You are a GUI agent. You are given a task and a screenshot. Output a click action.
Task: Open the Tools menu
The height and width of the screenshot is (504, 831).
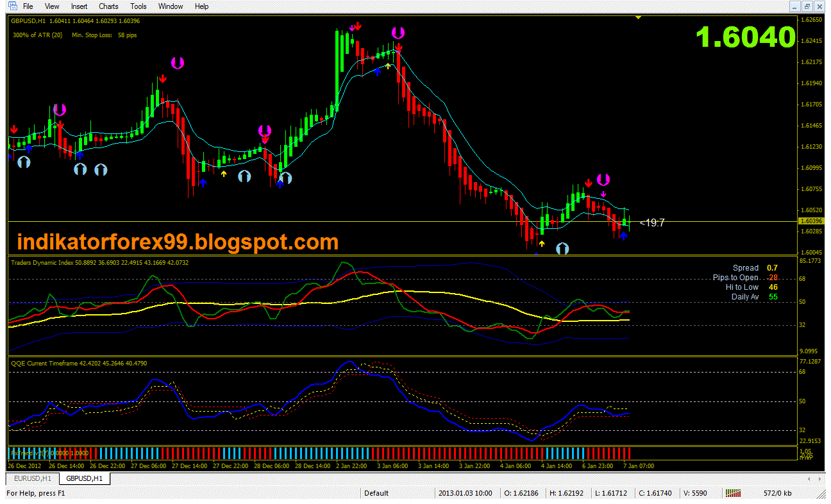138,6
